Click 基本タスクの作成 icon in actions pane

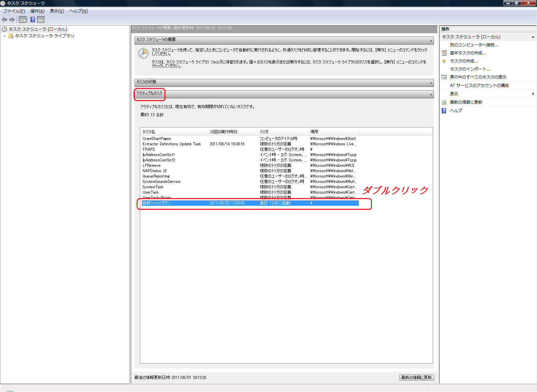point(444,53)
